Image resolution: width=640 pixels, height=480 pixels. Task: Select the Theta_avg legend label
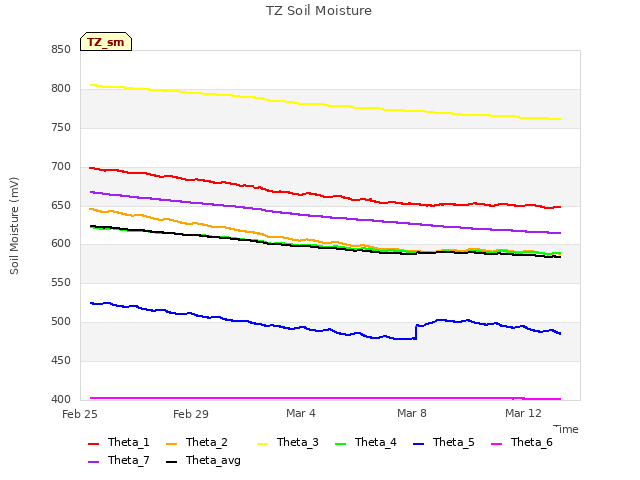point(213,461)
